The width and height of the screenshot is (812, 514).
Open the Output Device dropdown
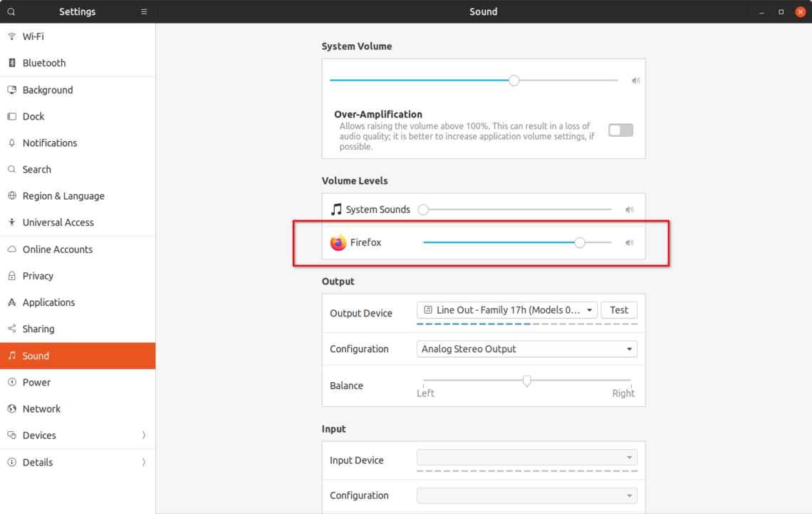click(507, 310)
